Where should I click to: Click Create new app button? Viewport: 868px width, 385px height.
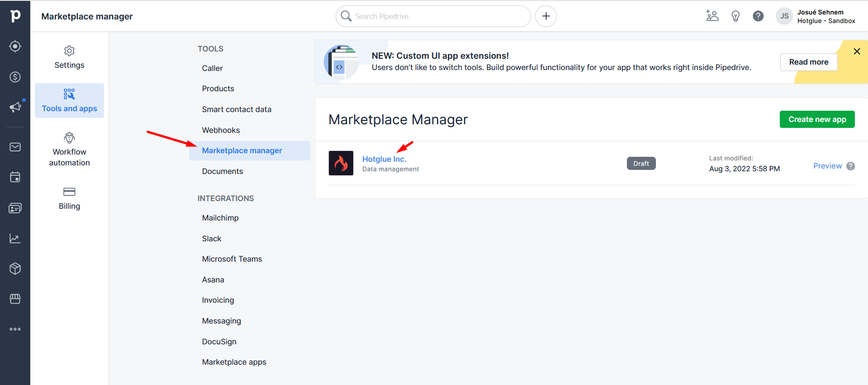coord(817,119)
